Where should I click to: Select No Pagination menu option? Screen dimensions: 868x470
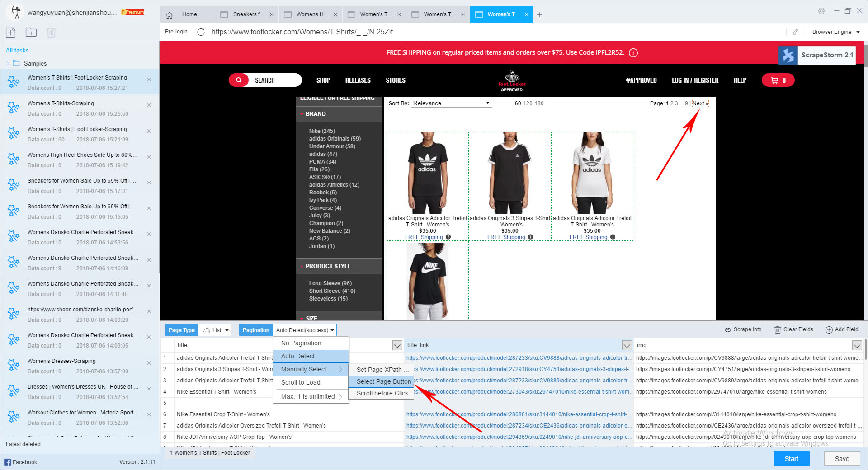pos(311,343)
